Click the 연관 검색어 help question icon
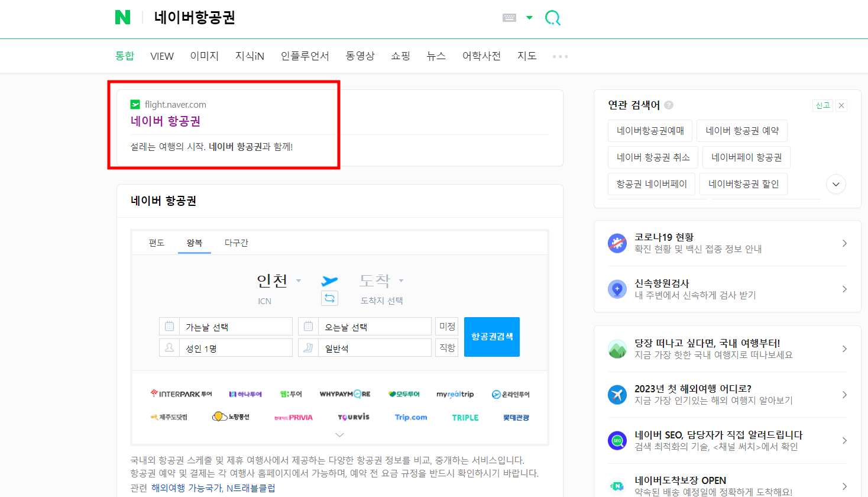Viewport: 868px width, 497px height. [x=669, y=105]
